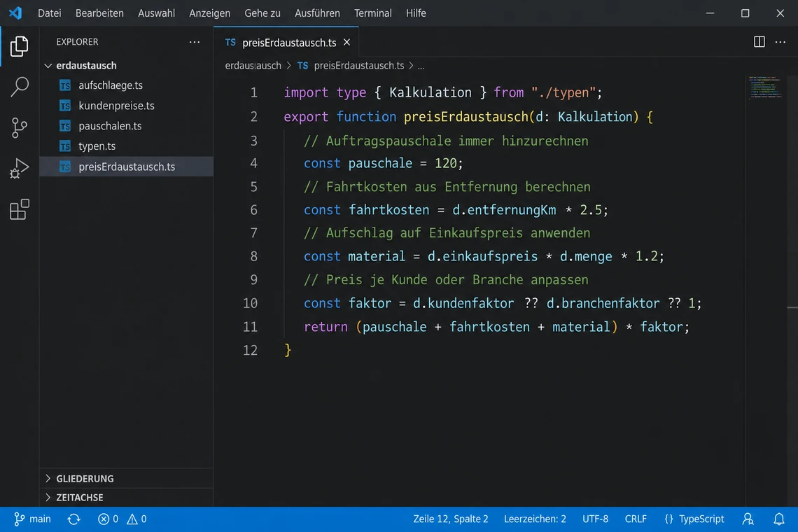Show warnings count in status bar

coord(136,519)
